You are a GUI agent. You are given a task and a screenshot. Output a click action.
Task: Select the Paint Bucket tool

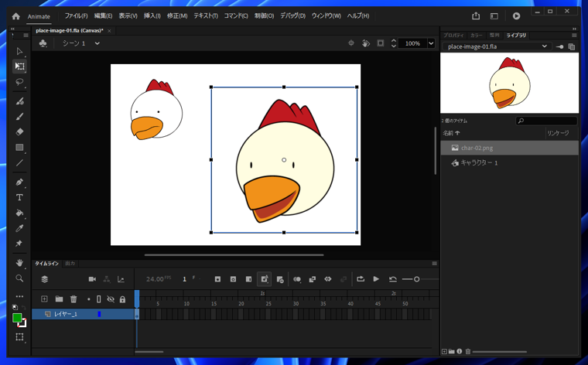[x=20, y=213]
